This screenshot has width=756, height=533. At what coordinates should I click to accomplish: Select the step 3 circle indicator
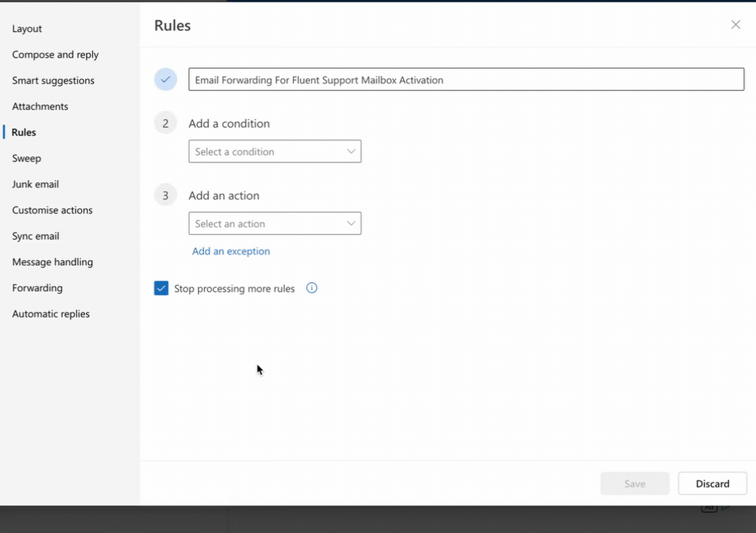(165, 195)
